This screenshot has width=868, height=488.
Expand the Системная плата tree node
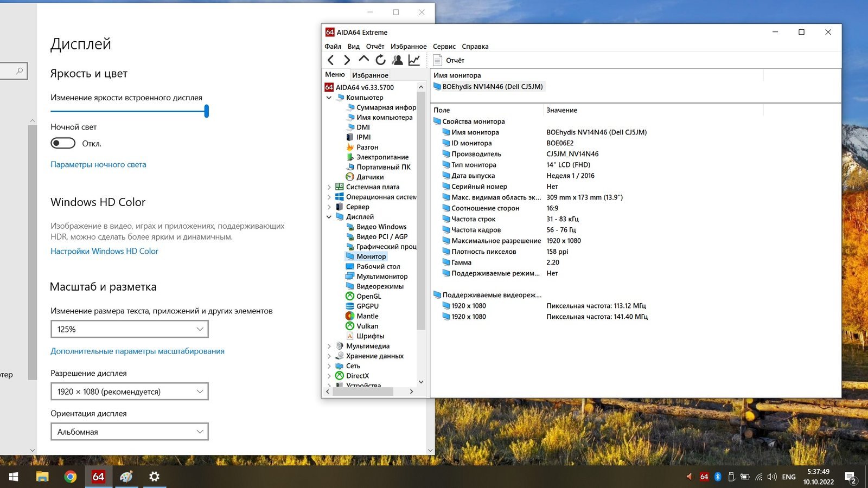click(x=329, y=187)
